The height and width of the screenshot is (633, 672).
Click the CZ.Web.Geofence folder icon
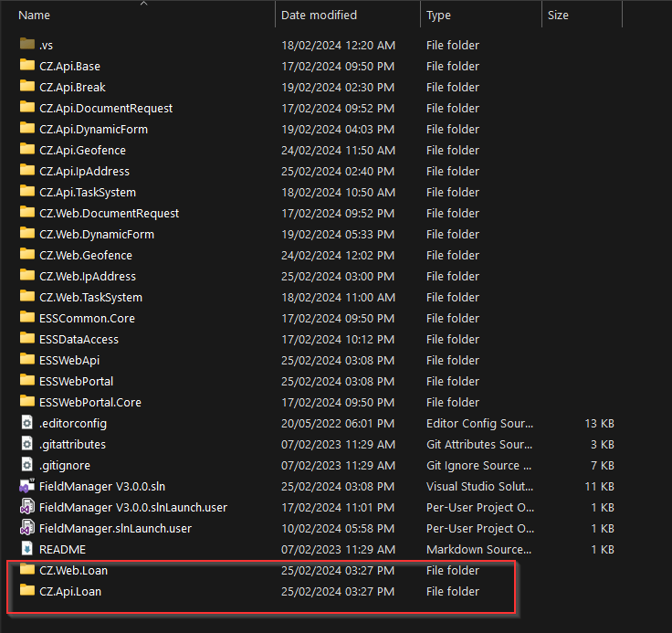pos(27,254)
